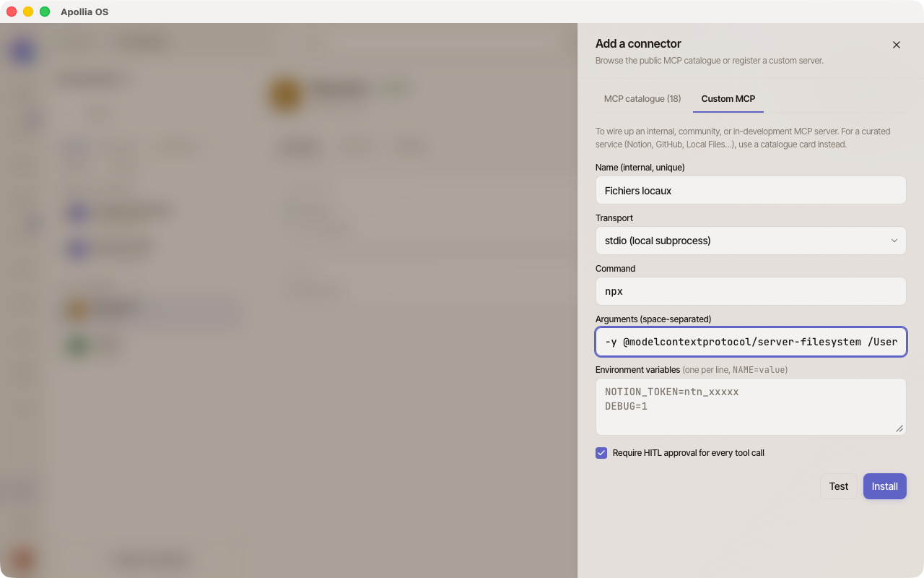The image size is (924, 578).
Task: Close the Add a connector panel
Action: pyautogui.click(x=897, y=45)
